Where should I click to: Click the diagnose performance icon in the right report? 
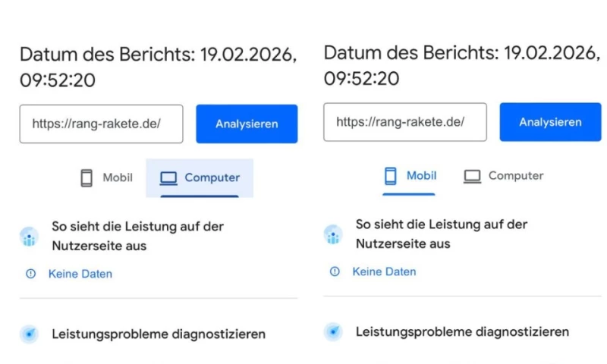[x=333, y=331]
